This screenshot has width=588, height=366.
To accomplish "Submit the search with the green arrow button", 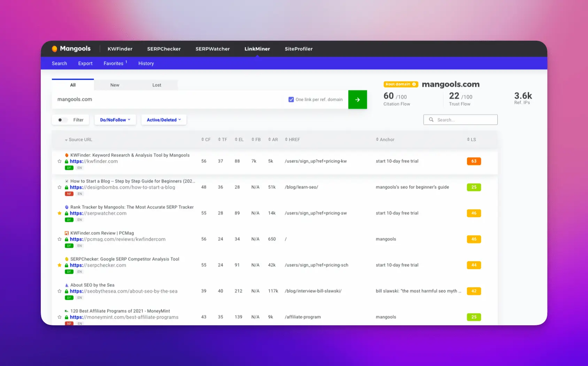I will click(357, 100).
